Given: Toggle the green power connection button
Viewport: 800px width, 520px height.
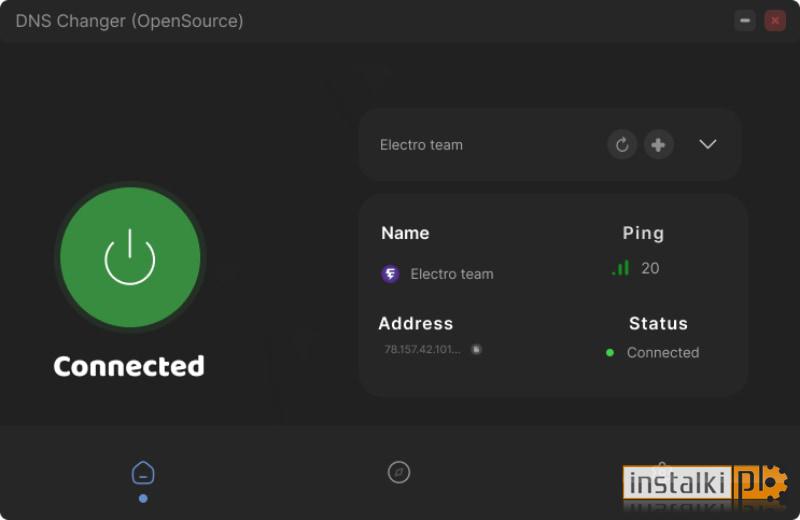Looking at the screenshot, I should [x=130, y=257].
